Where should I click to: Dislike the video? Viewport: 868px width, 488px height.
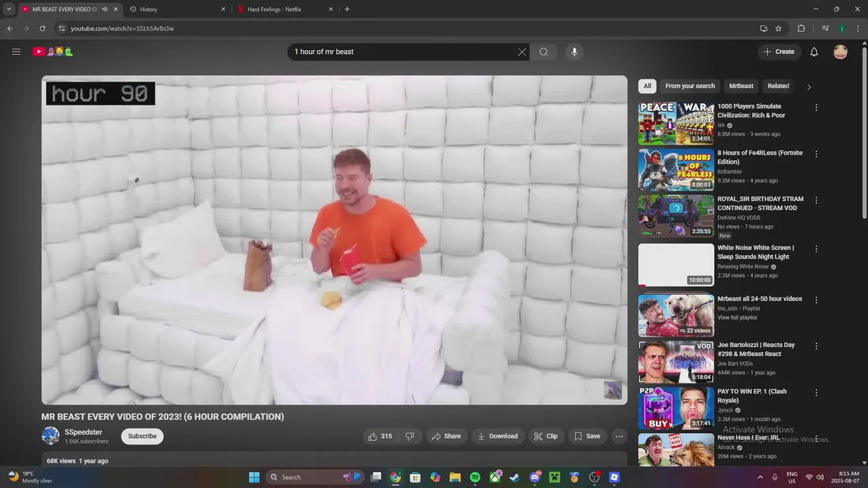pos(410,436)
